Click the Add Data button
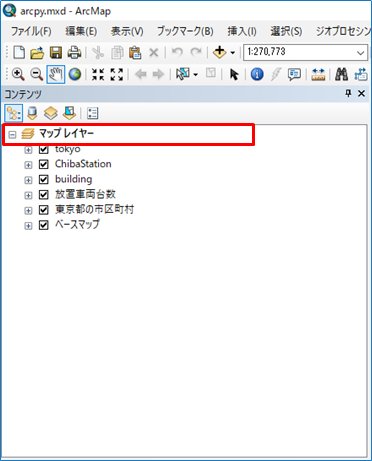The width and height of the screenshot is (372, 461). point(220,52)
